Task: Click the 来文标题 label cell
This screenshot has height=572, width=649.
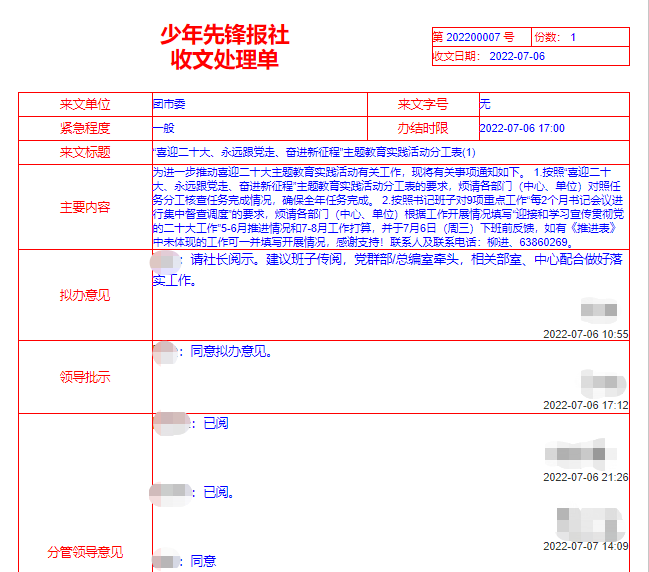Action: pos(85,152)
